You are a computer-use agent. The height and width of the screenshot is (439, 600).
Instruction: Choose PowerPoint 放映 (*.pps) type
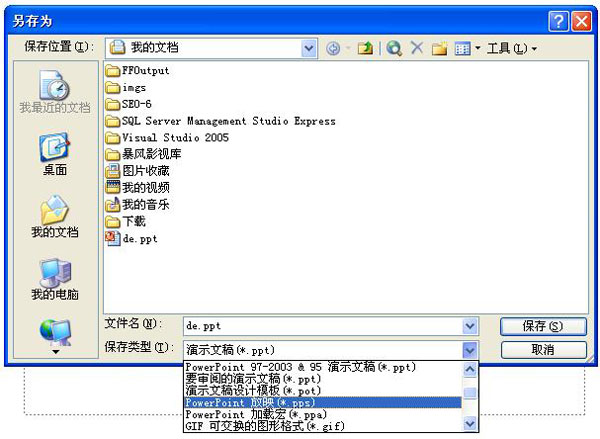point(323,403)
